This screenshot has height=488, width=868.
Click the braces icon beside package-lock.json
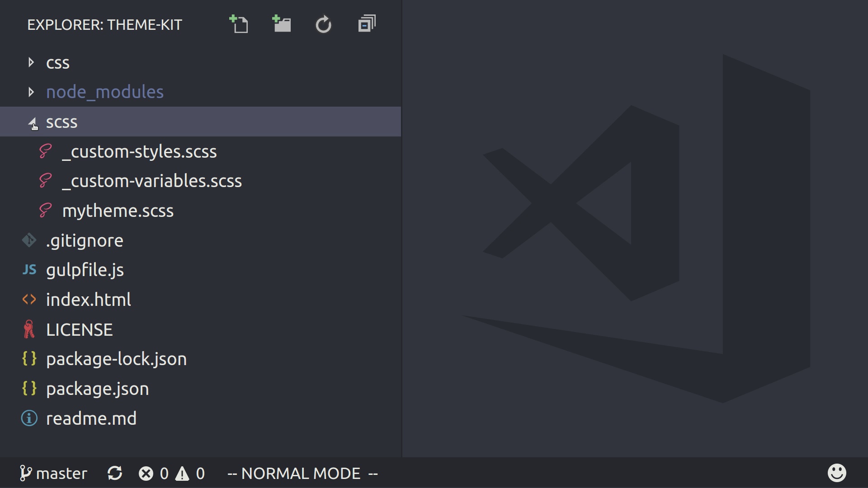point(29,359)
